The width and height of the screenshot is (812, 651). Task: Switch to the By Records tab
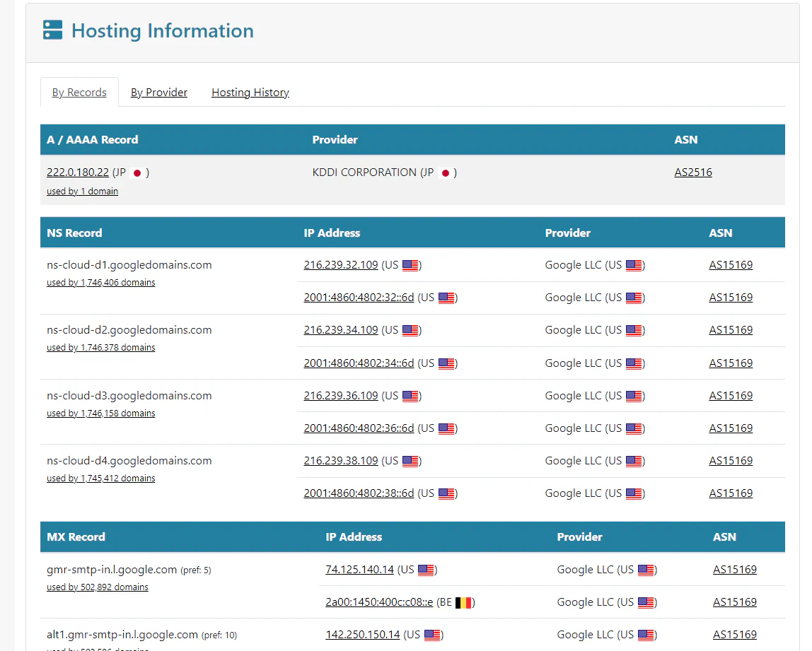point(79,93)
